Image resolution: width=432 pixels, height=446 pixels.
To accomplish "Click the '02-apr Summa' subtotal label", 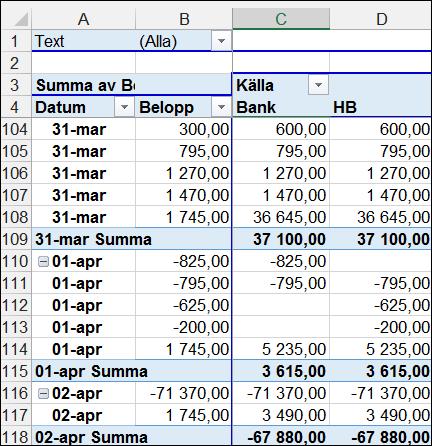I will tap(91, 437).
